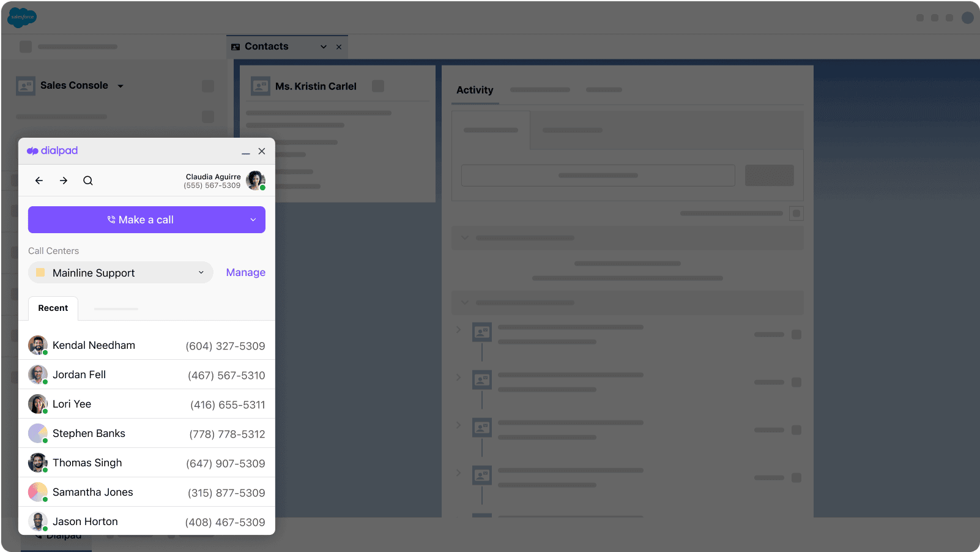Viewport: 980px width, 552px height.
Task: Click Jason Horton's avatar photo
Action: point(37,521)
